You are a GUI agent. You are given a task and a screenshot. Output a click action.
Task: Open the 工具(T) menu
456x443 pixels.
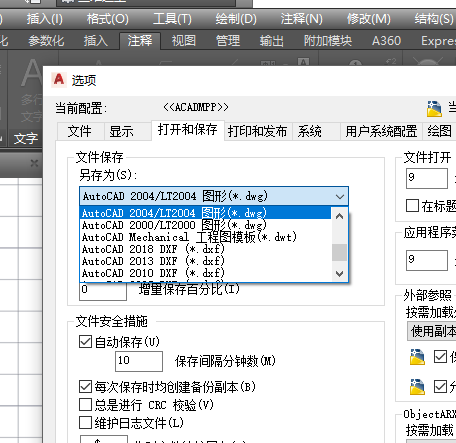(172, 19)
